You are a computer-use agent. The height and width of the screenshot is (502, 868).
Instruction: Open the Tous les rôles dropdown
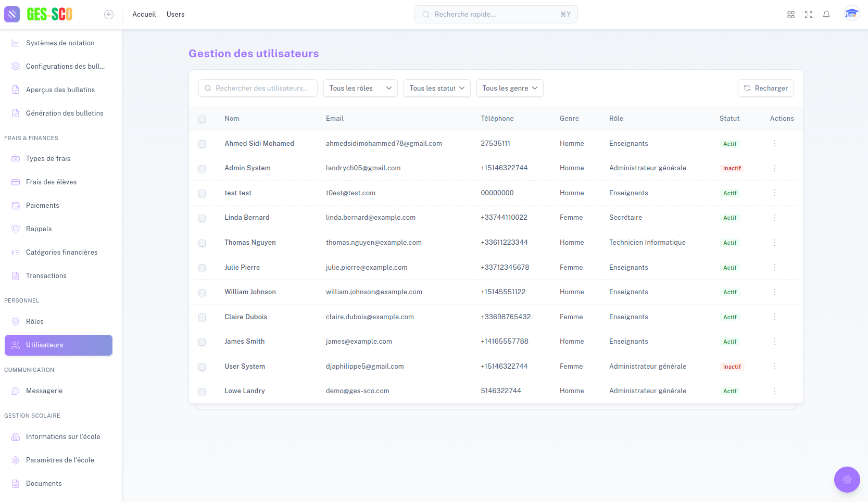click(x=360, y=88)
